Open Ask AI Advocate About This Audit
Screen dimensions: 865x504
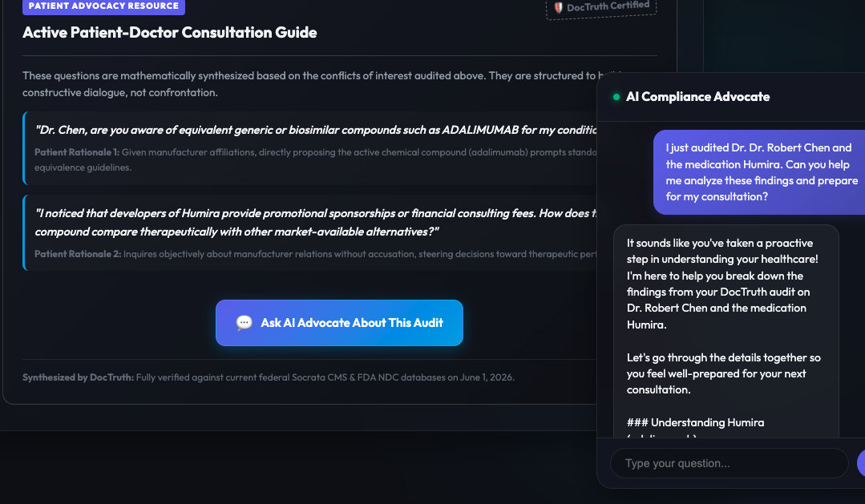pyautogui.click(x=339, y=323)
